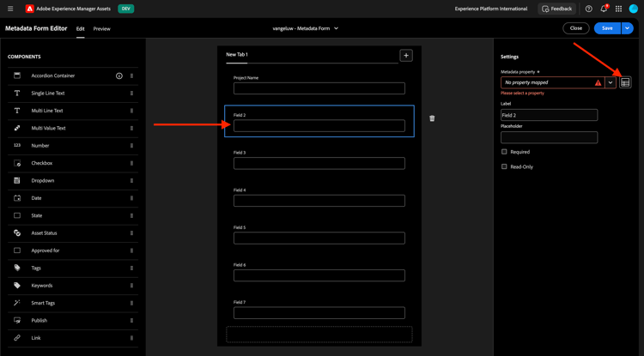Open the Help icon

(x=588, y=9)
